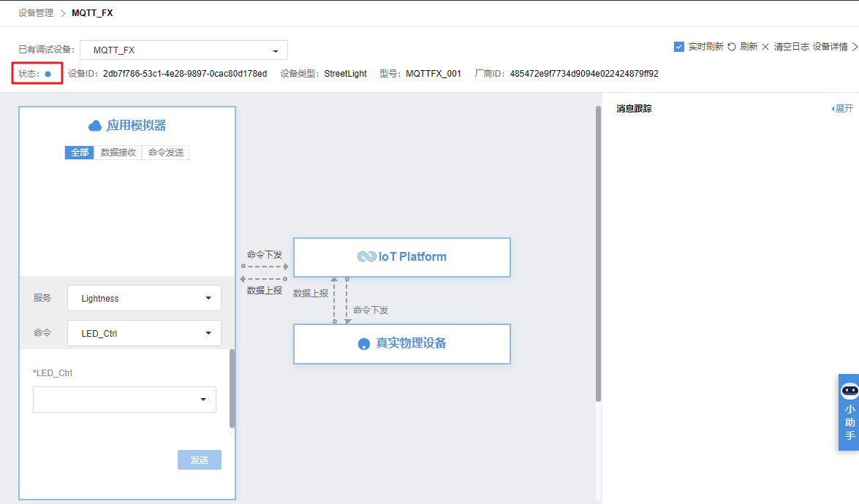Click the StreetLight device type text

pyautogui.click(x=345, y=74)
